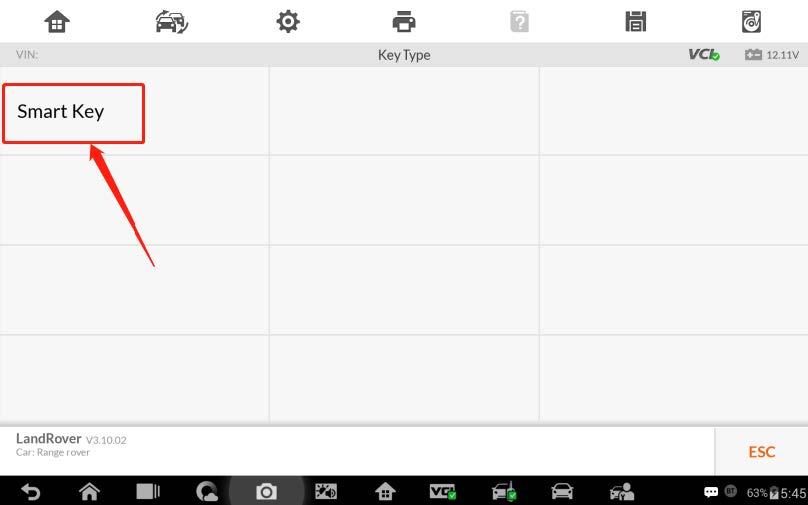Image resolution: width=808 pixels, height=505 pixels.
Task: Open the car service shortcut icon
Action: (x=621, y=492)
